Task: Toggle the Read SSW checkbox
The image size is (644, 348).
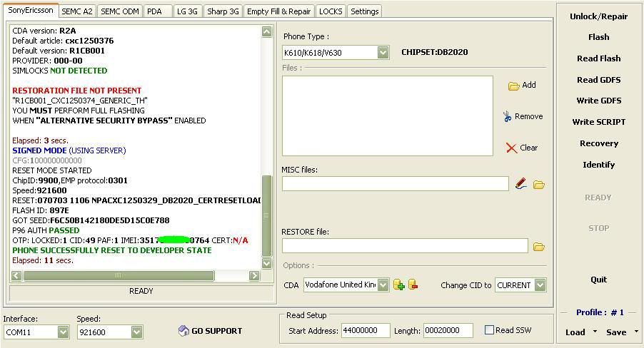Action: (x=489, y=330)
